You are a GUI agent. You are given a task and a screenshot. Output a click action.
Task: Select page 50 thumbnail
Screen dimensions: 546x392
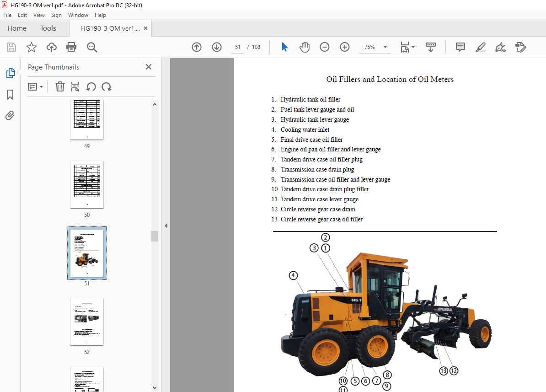click(87, 185)
